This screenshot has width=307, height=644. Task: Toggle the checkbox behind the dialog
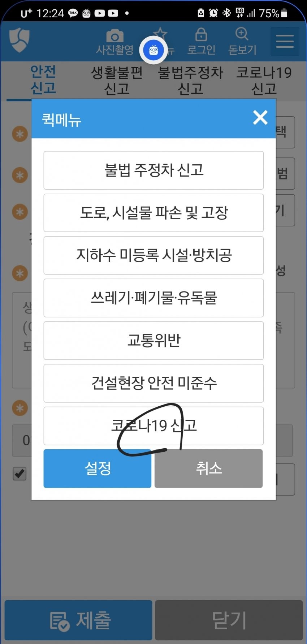click(x=20, y=473)
